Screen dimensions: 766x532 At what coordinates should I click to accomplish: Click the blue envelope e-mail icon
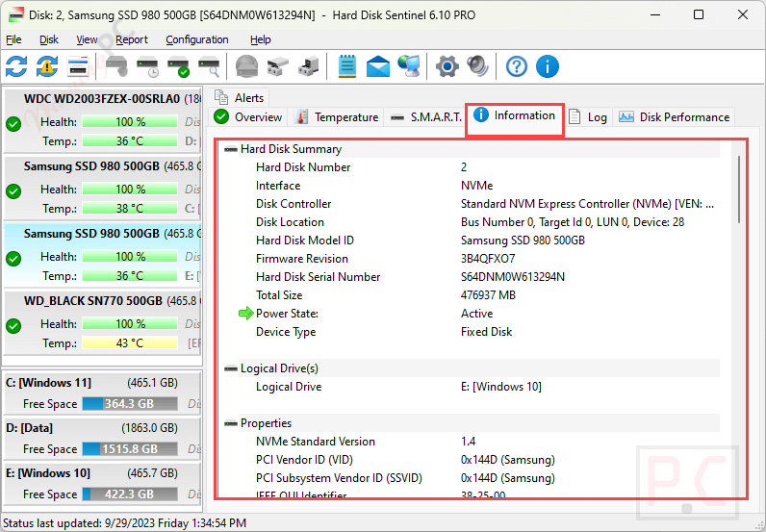377,66
